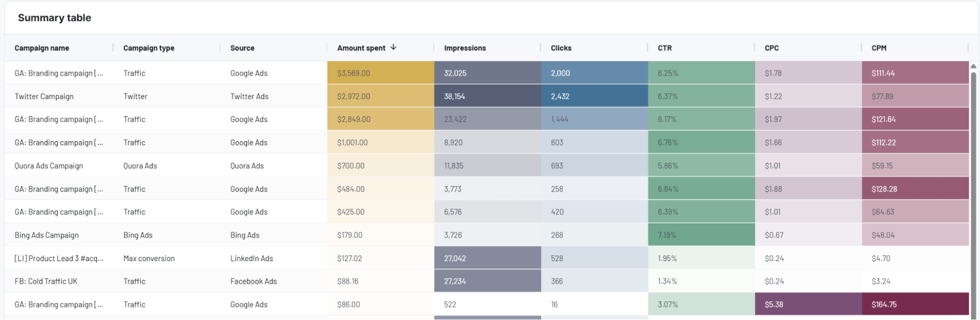Click the $127.02 amount spent cell
This screenshot has height=320, width=980.
(381, 258)
